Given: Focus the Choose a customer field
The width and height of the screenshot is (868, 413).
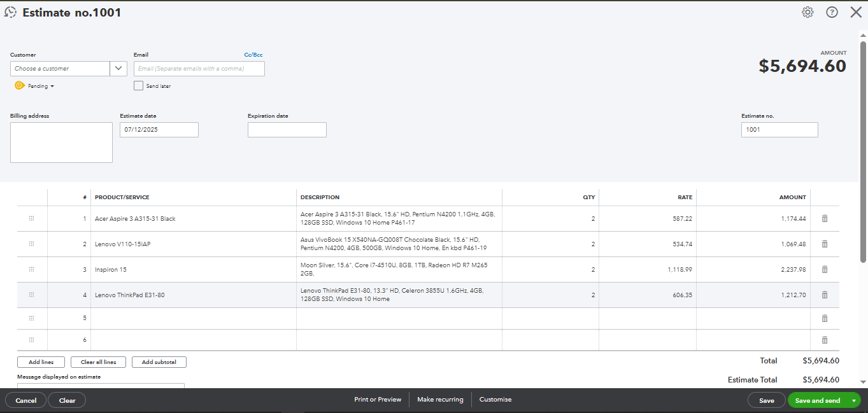Looking at the screenshot, I should [x=60, y=68].
